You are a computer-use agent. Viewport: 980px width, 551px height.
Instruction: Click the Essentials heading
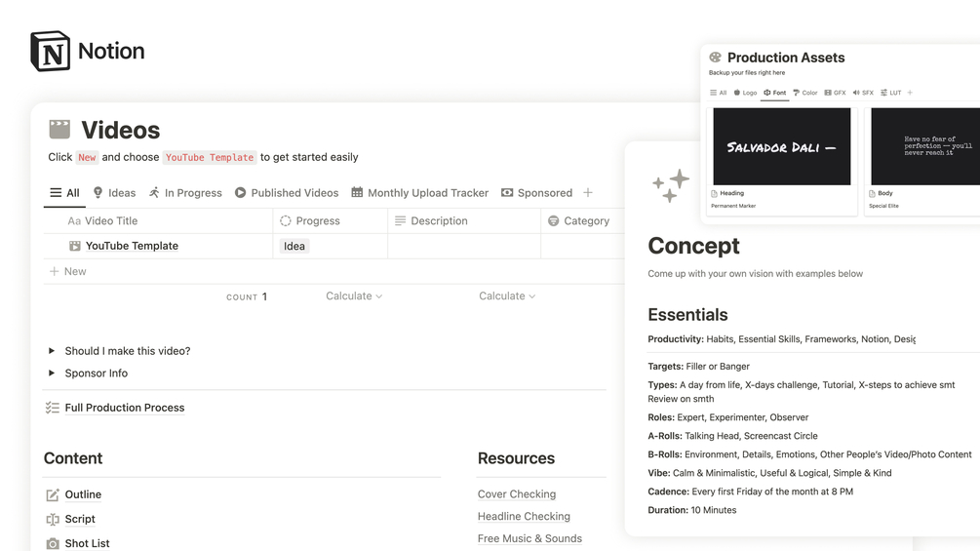click(687, 315)
